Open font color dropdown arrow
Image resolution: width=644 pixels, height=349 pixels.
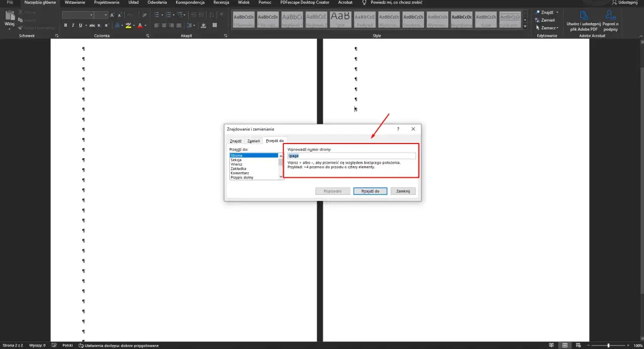click(x=145, y=25)
